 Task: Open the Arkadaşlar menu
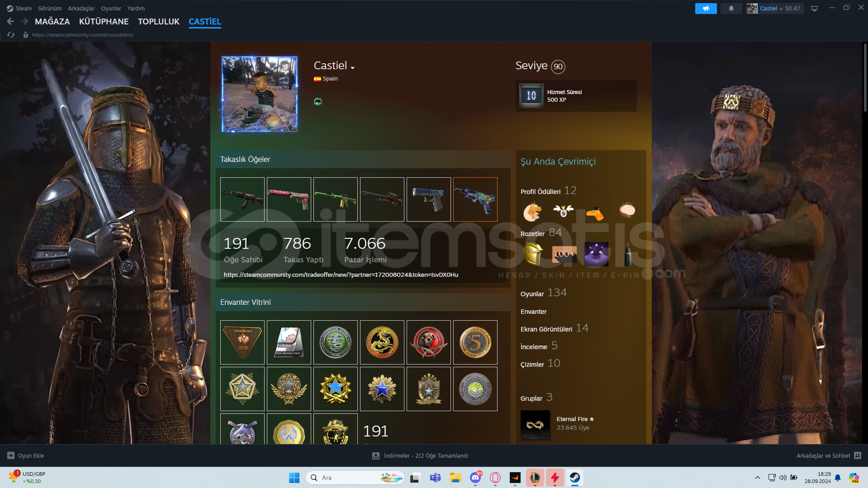pos(81,8)
